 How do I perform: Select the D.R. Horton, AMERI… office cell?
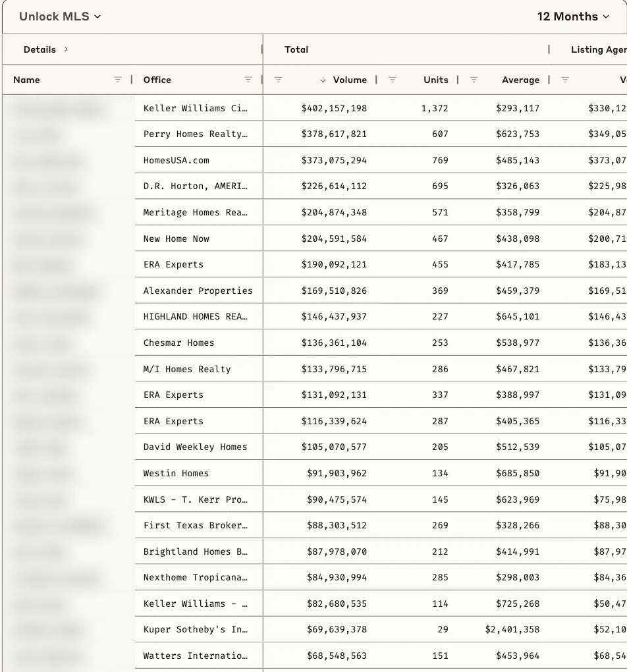tap(199, 186)
